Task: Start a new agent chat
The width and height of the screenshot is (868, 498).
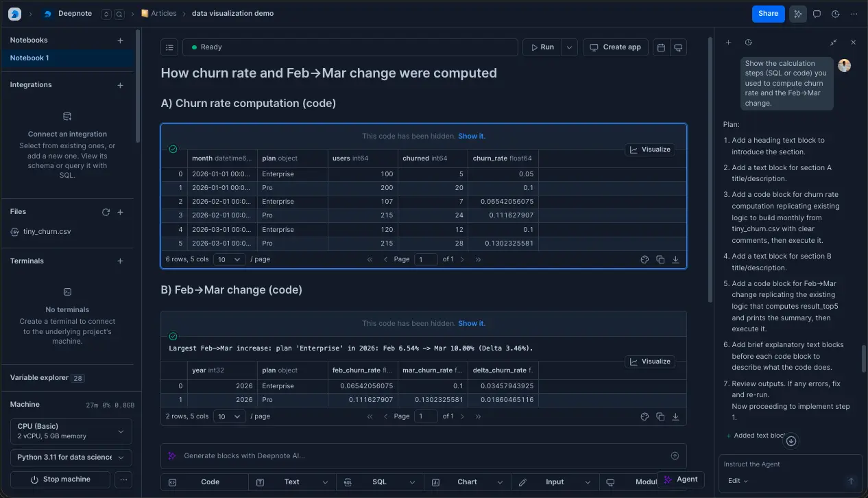Action: pos(728,43)
